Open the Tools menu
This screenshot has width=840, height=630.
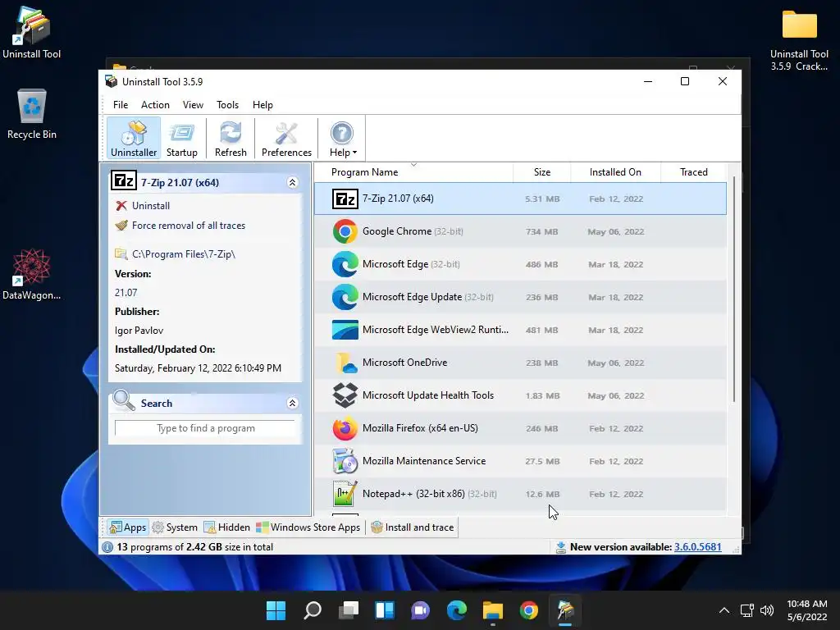tap(227, 105)
